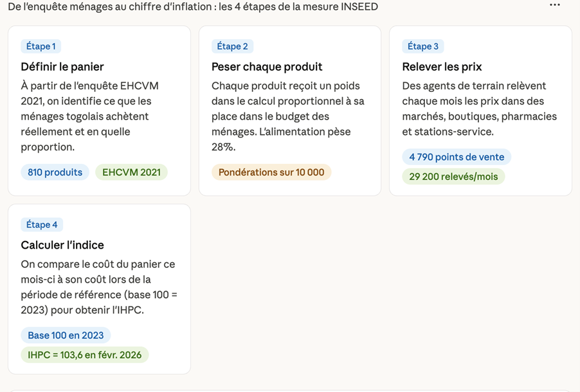Click the 'Pondérations sur 10 000' tag
The height and width of the screenshot is (392, 580).
pos(271,172)
